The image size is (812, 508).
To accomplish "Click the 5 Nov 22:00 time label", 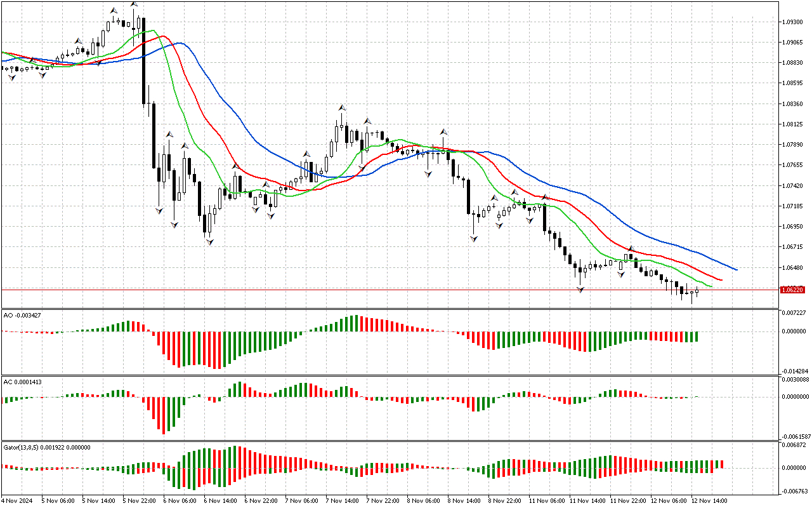I will 140,501.
